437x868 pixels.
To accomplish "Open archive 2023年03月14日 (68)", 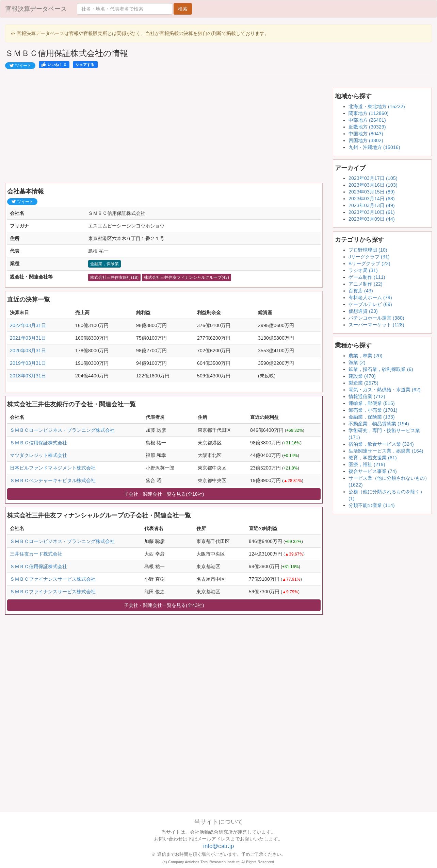I will coord(371,199).
